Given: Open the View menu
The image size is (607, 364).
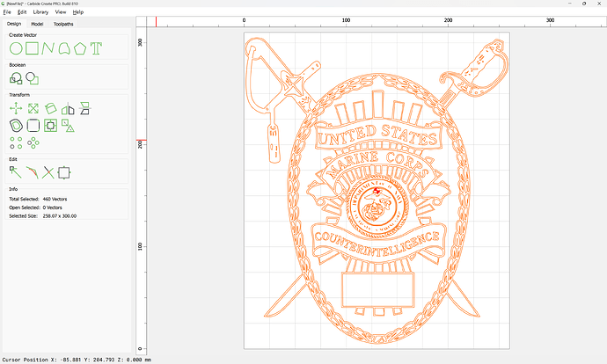Looking at the screenshot, I should (61, 12).
